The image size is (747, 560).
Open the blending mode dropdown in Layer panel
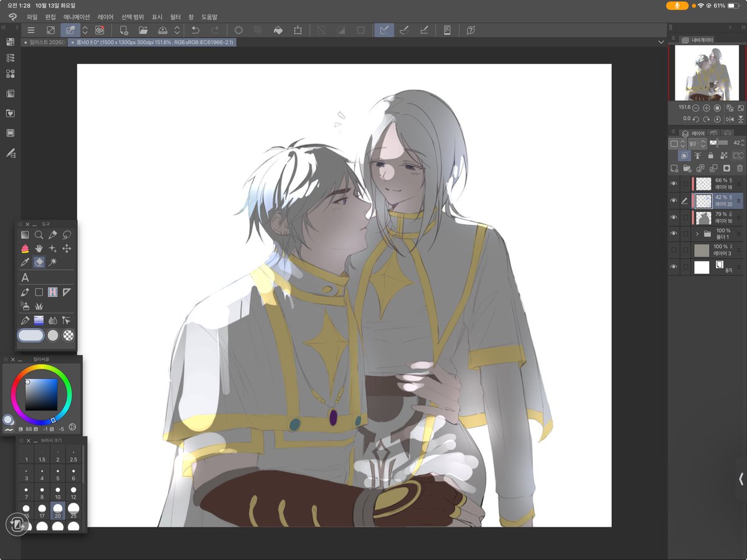697,144
